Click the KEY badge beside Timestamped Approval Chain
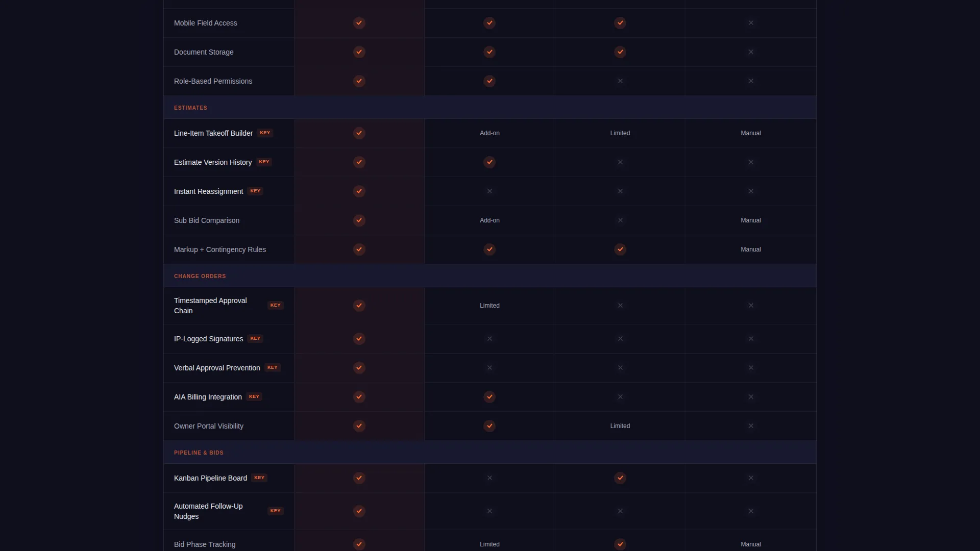The image size is (980, 551). [276, 305]
